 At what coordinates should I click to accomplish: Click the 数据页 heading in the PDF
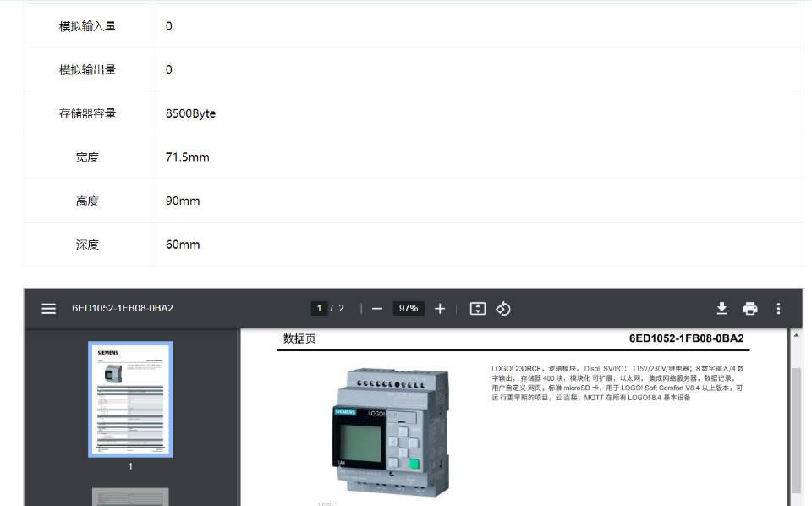(x=299, y=338)
